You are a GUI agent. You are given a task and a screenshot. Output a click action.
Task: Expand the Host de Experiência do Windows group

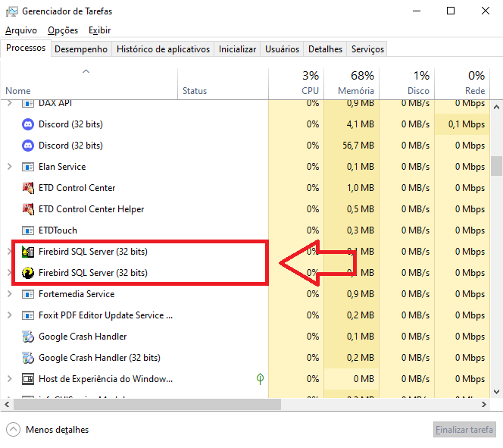click(x=10, y=379)
